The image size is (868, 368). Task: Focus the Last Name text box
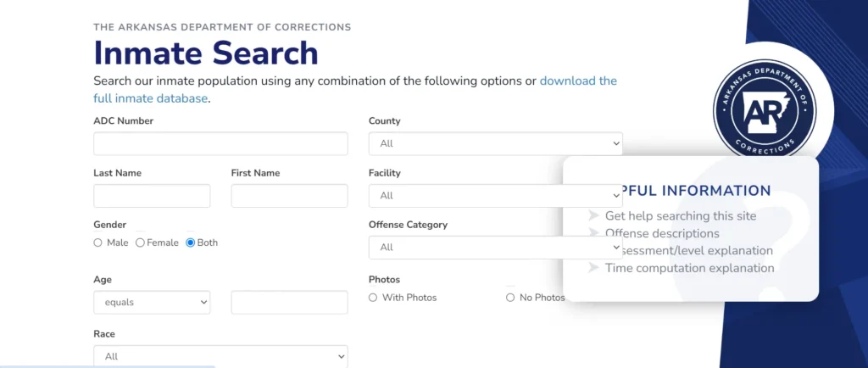click(x=152, y=196)
